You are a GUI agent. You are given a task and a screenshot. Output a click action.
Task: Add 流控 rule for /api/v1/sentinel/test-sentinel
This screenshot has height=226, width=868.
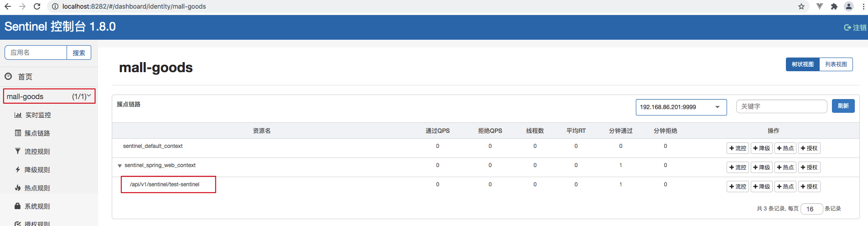[x=738, y=187]
